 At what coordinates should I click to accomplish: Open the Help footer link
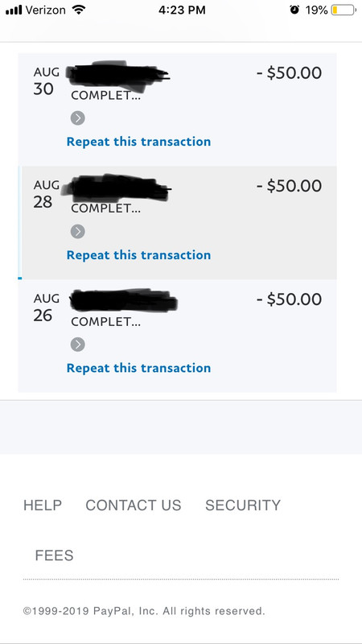click(43, 506)
